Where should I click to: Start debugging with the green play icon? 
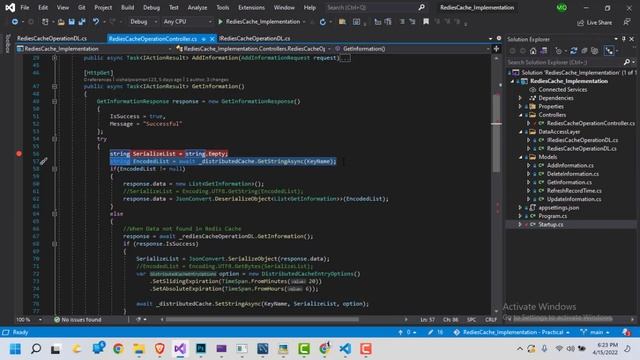pos(220,22)
